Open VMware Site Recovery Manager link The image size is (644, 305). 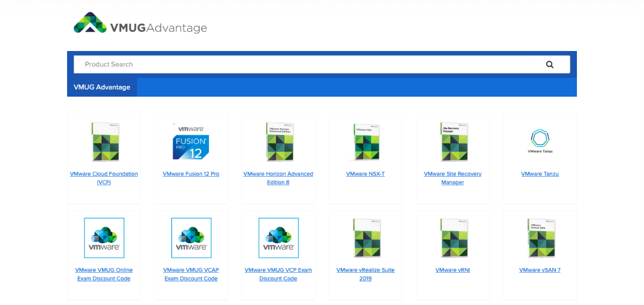pyautogui.click(x=453, y=178)
